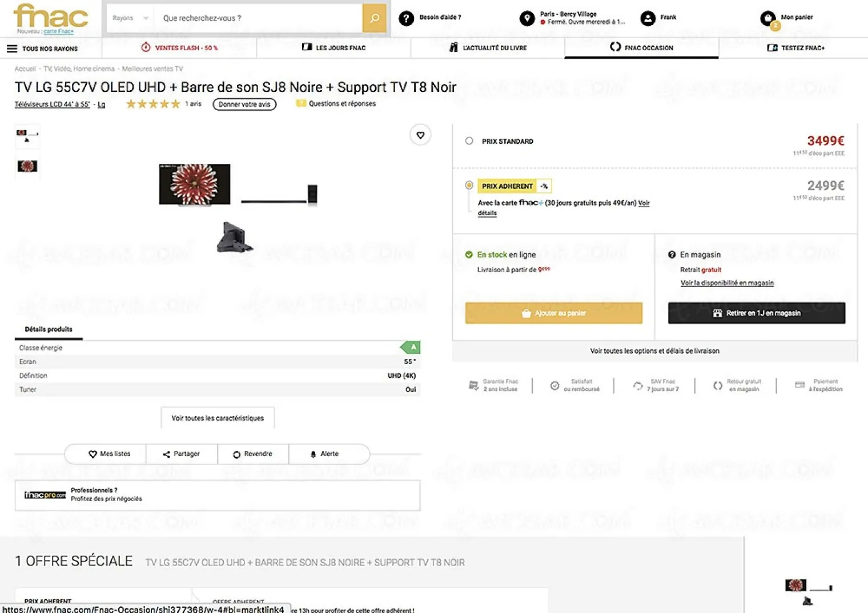Image resolution: width=868 pixels, height=613 pixels.
Task: Click the Garantie Fnac 2 ans icon
Action: [473, 385]
